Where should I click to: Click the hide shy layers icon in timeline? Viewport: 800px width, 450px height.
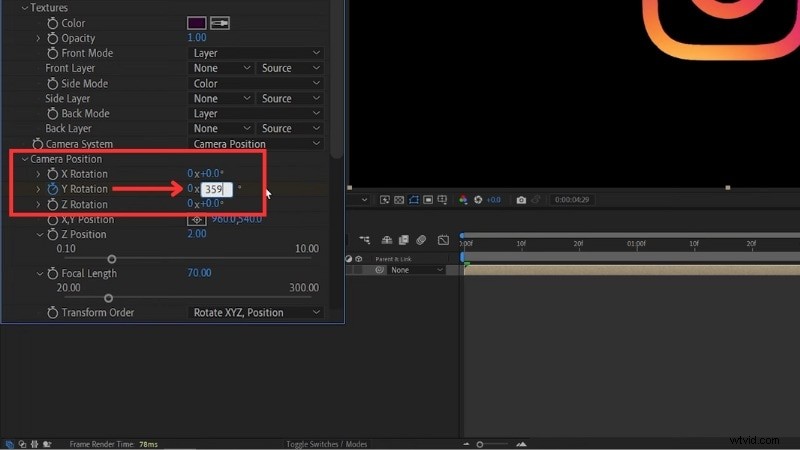(387, 239)
